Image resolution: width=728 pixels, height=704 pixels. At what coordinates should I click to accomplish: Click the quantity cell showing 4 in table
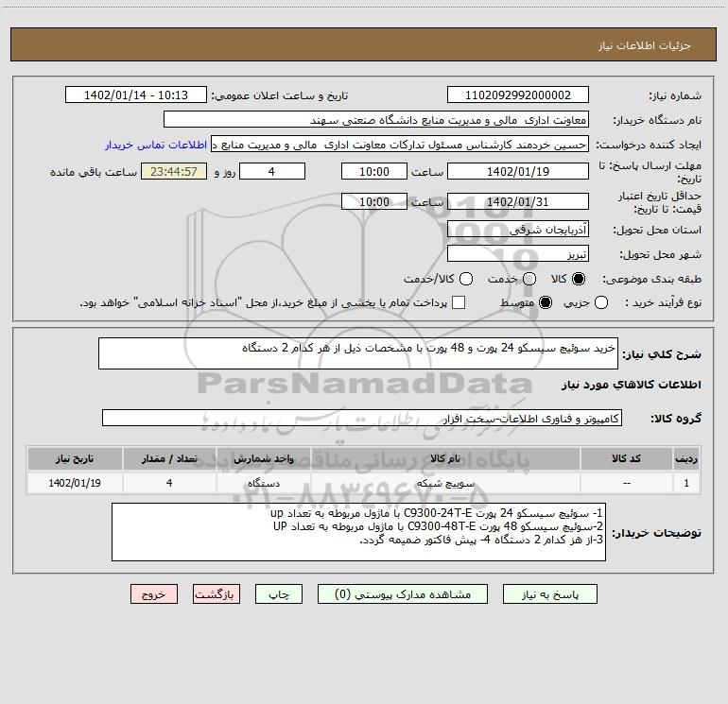tap(169, 483)
